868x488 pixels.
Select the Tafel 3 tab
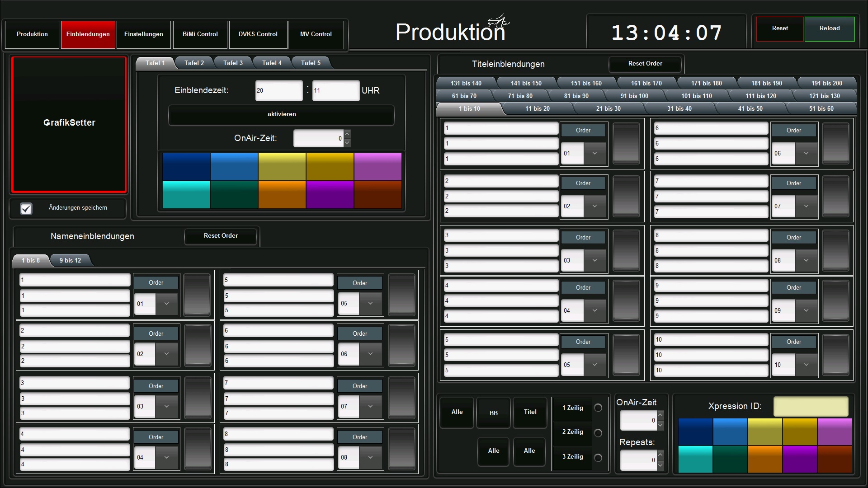[x=233, y=63]
